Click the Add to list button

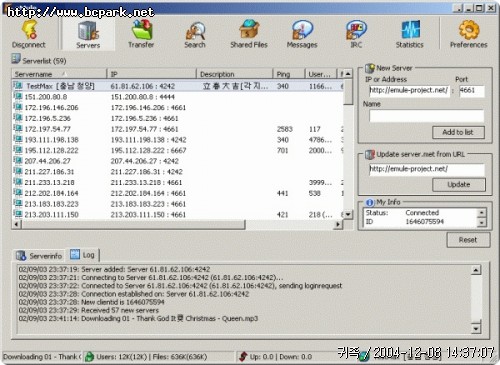[458, 132]
